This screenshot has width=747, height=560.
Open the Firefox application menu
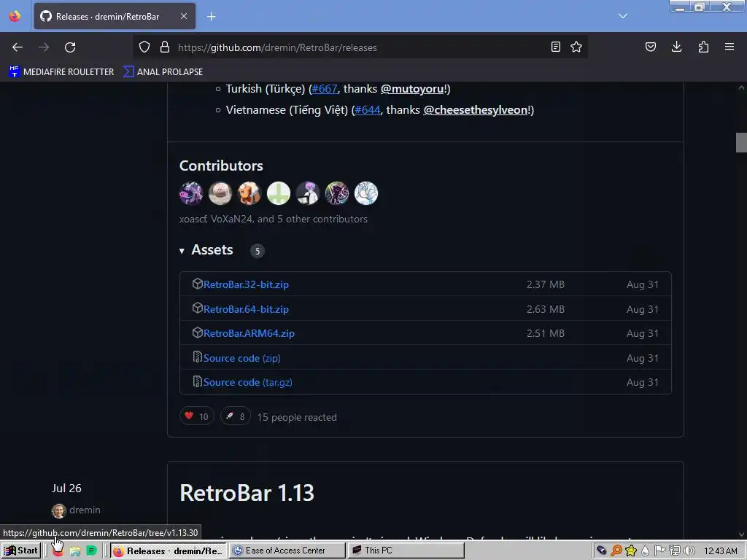click(729, 47)
